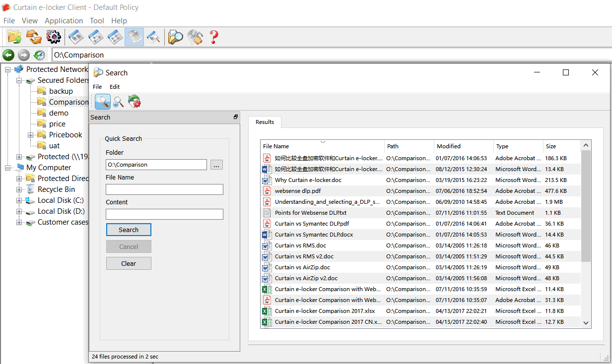Open the Tool menu
The image size is (612, 364).
[x=97, y=21]
